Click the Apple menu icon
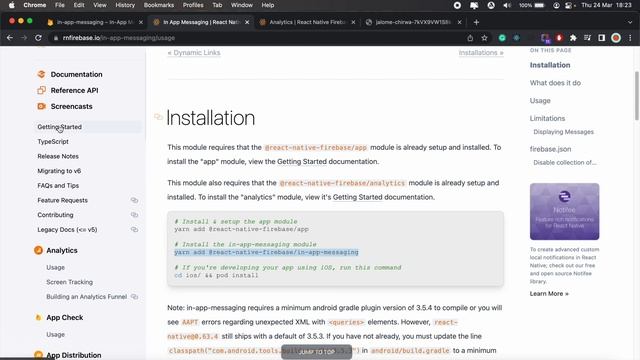The image size is (640, 360). coord(11,5)
